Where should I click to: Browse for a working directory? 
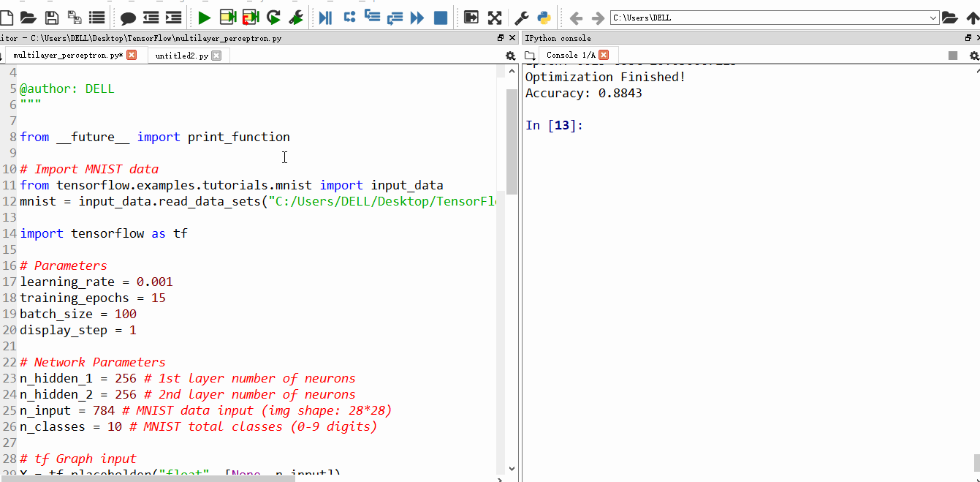949,18
